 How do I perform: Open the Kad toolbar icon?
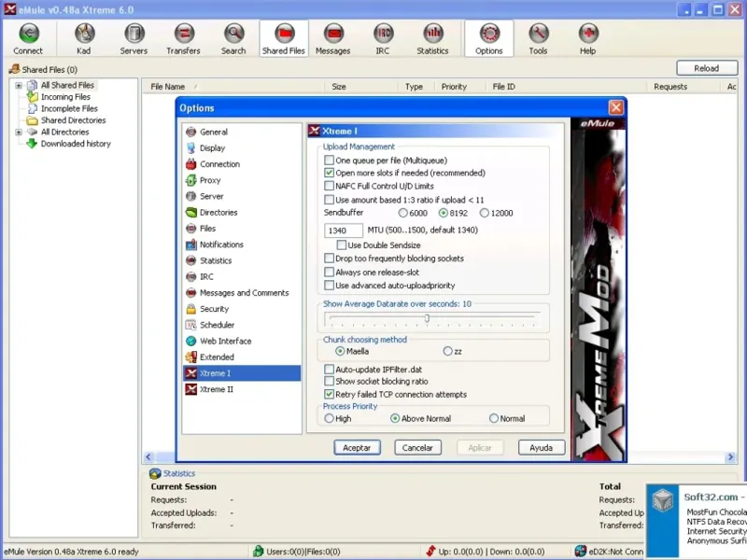(x=84, y=34)
